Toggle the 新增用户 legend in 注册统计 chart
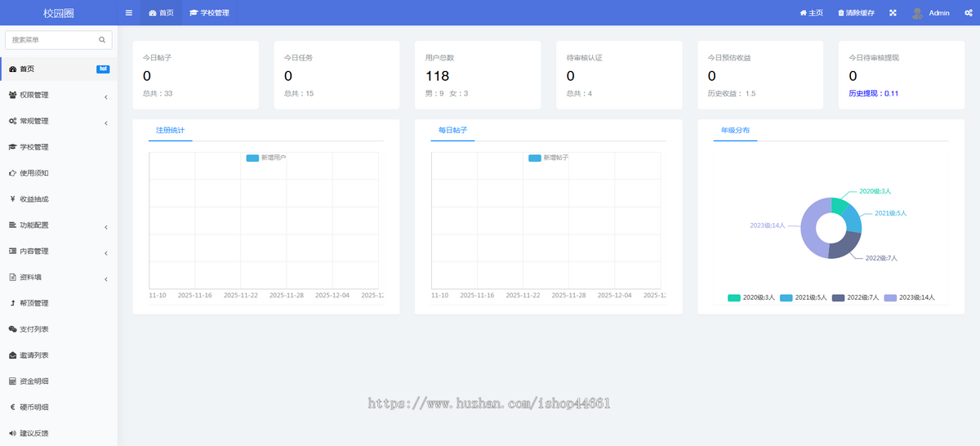 pos(266,158)
